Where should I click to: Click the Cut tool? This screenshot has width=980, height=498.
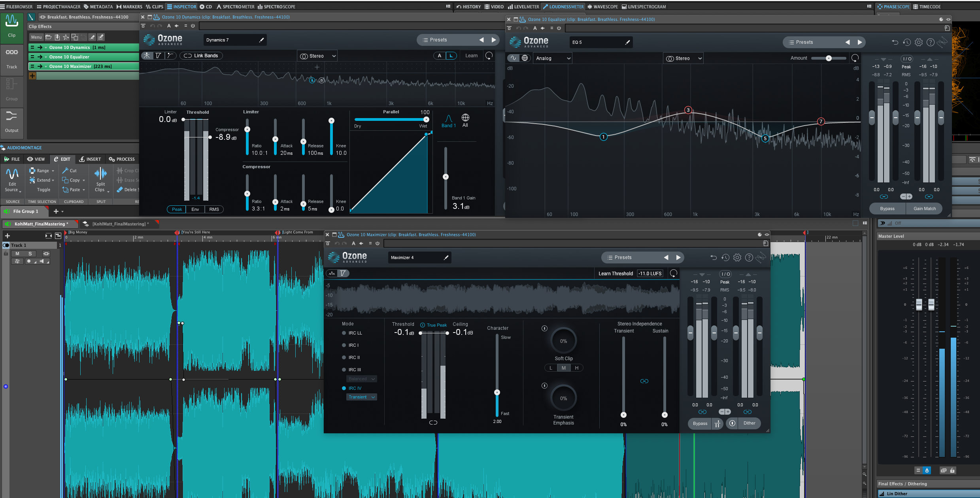pyautogui.click(x=70, y=171)
